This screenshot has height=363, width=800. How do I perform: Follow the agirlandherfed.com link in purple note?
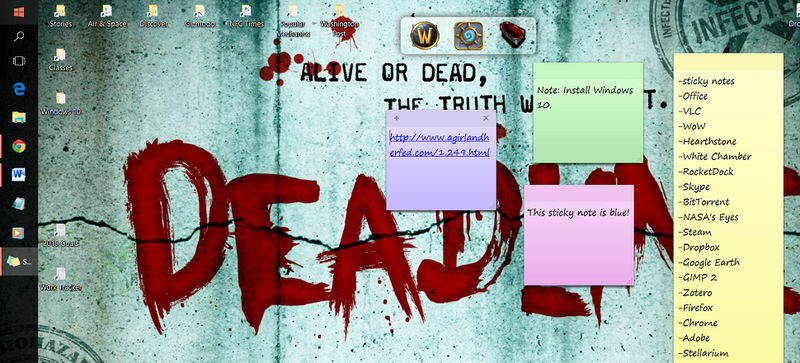pyautogui.click(x=439, y=145)
